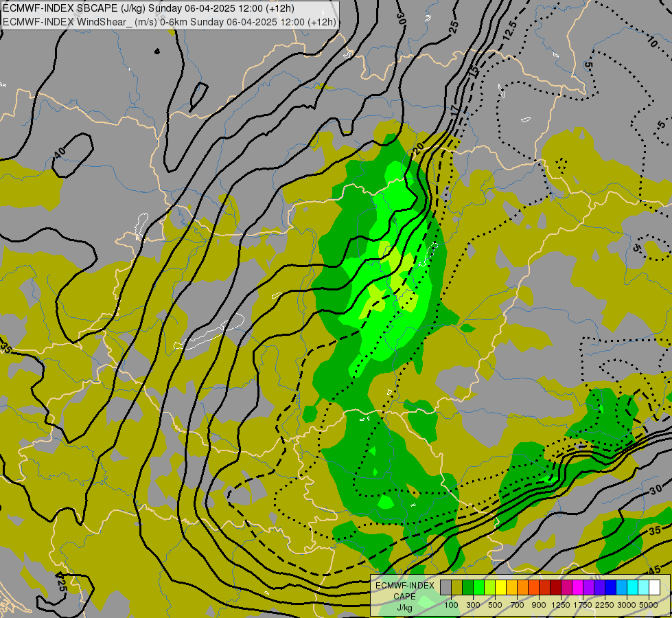Click legend value 700

tap(518, 605)
